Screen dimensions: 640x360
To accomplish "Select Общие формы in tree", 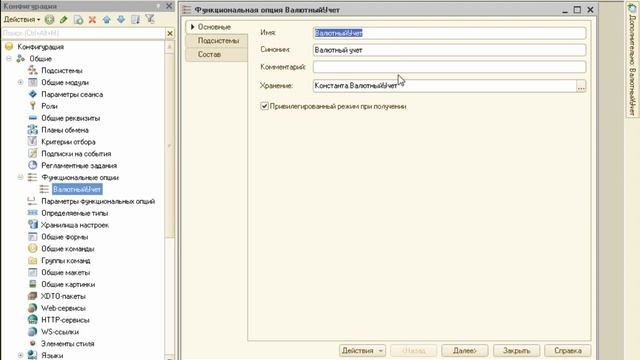I will [64, 237].
